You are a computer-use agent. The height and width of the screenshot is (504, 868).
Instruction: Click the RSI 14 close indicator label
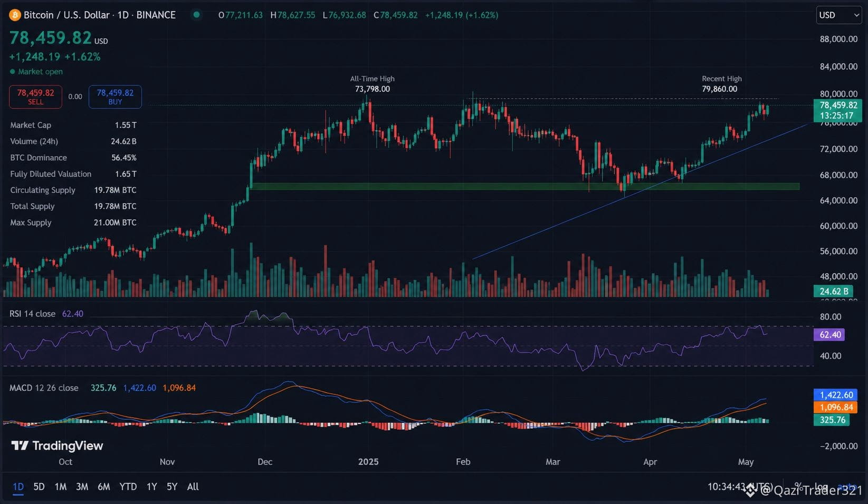32,314
